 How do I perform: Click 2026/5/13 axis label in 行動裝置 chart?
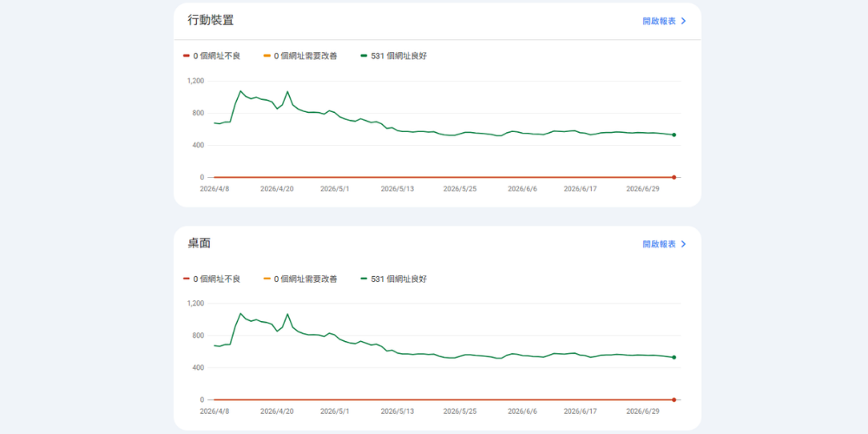pyautogui.click(x=398, y=188)
